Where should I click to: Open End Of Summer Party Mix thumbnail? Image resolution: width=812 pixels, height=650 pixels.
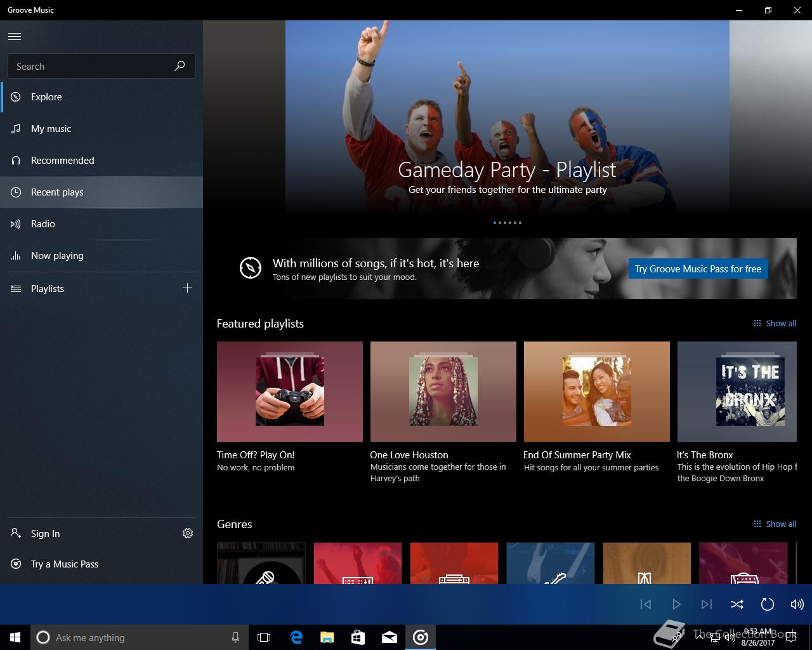(x=597, y=392)
